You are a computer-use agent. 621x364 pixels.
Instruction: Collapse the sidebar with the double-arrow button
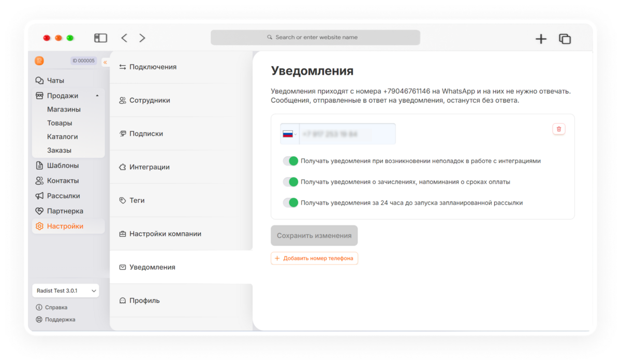pyautogui.click(x=105, y=62)
